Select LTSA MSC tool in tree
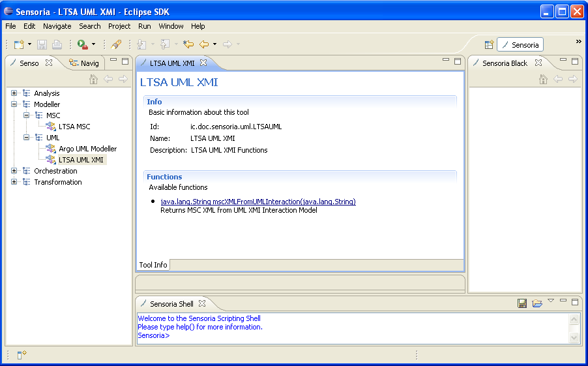Screen dimensions: 588x366 (x=74, y=127)
